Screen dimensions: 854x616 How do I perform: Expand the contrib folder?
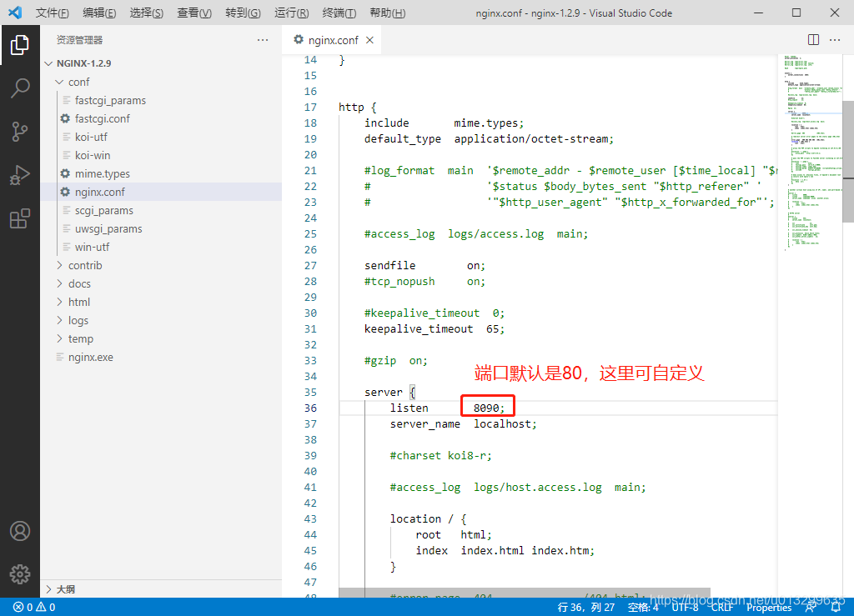[59, 266]
